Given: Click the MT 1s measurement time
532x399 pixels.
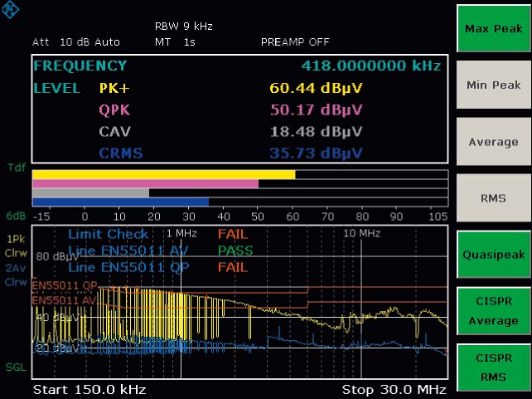Looking at the screenshot, I should coord(175,42).
